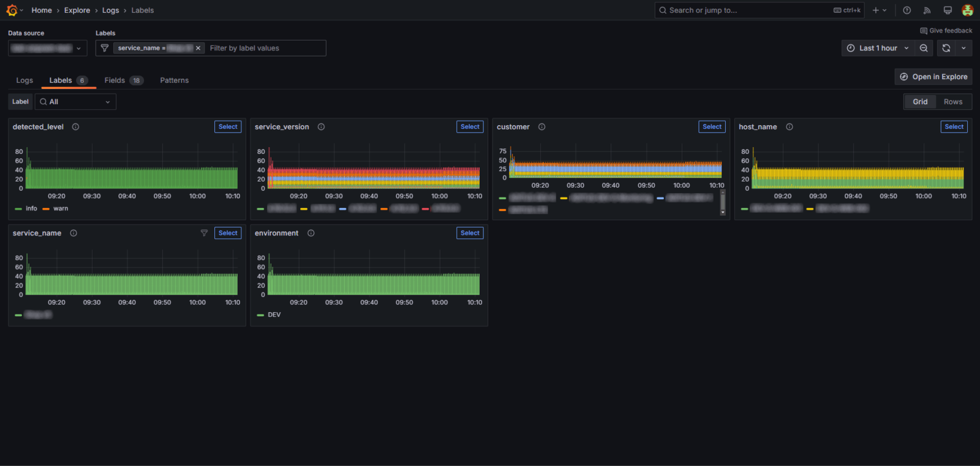Image resolution: width=980 pixels, height=466 pixels.
Task: Open the user profile avatar
Action: point(968,10)
